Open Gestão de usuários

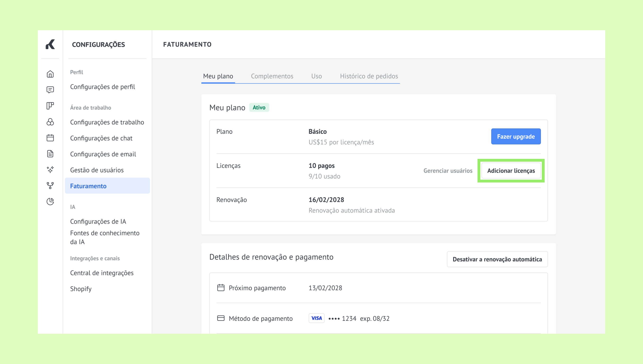coord(97,170)
